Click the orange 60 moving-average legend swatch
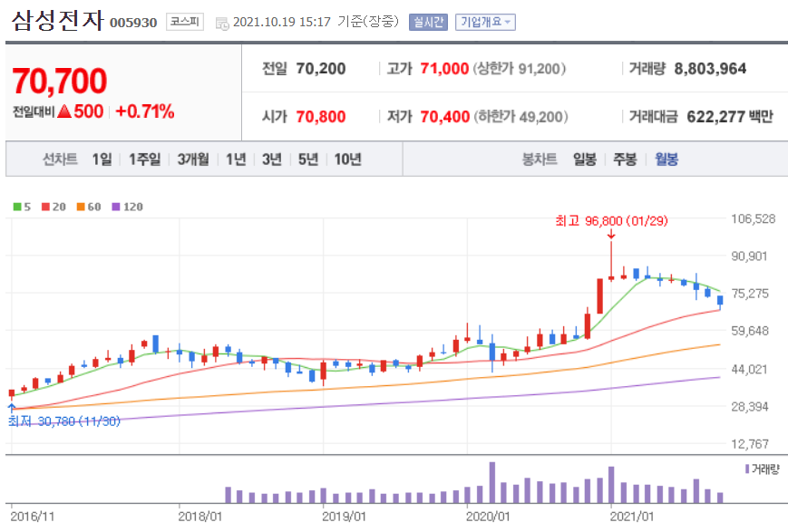The height and width of the screenshot is (532, 788). coord(81,207)
